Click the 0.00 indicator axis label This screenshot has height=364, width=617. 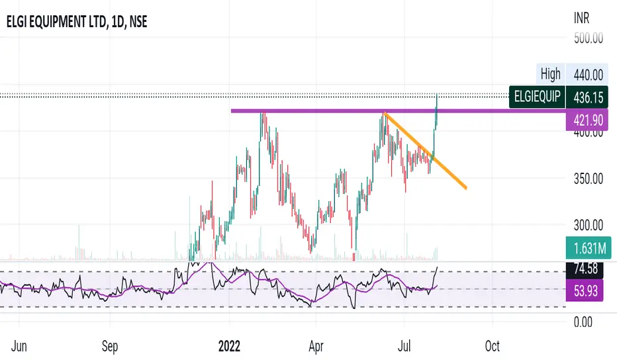(x=583, y=322)
